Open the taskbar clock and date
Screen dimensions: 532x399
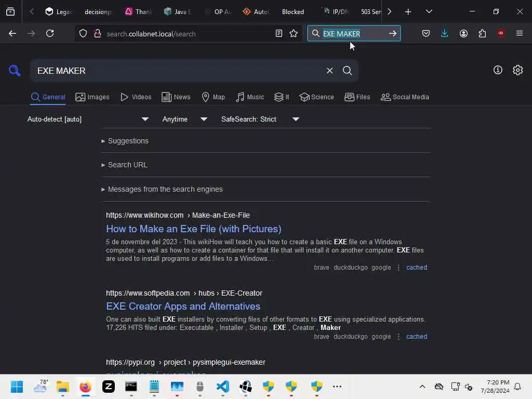coord(495,387)
